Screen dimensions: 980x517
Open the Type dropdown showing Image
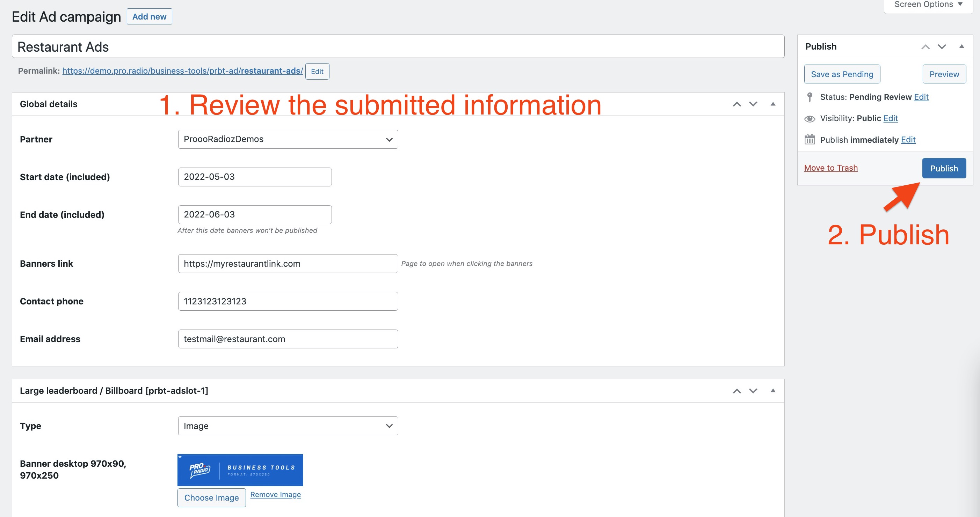288,426
